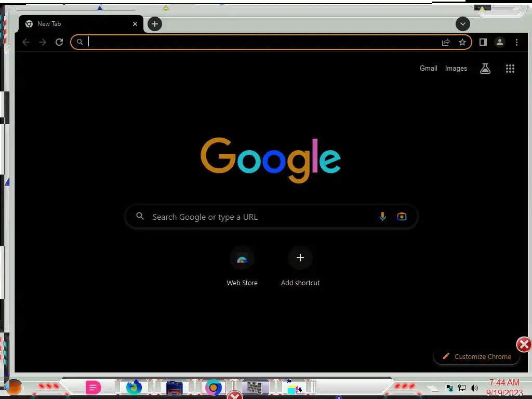Click the Customize Chrome button
This screenshot has height=399, width=532.
tap(477, 356)
